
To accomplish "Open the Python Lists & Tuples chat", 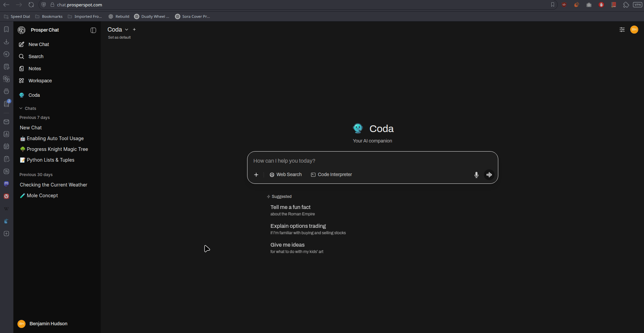I will 50,160.
